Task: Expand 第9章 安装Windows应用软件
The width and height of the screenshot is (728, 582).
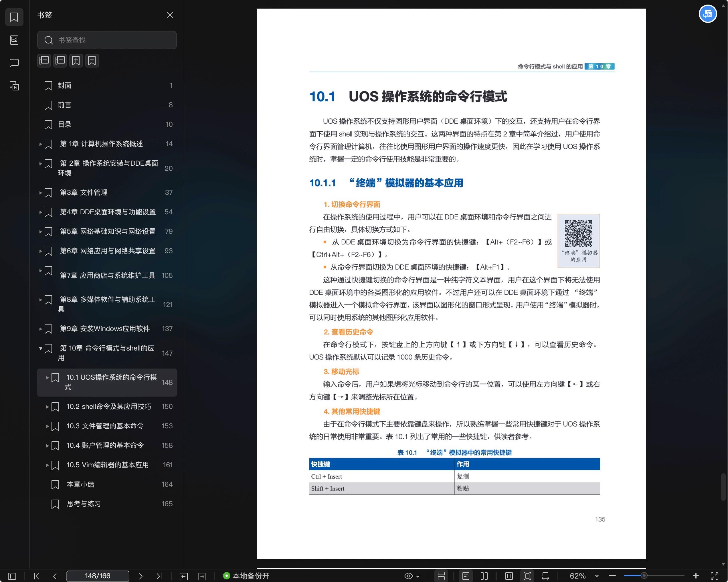Action: pos(41,329)
